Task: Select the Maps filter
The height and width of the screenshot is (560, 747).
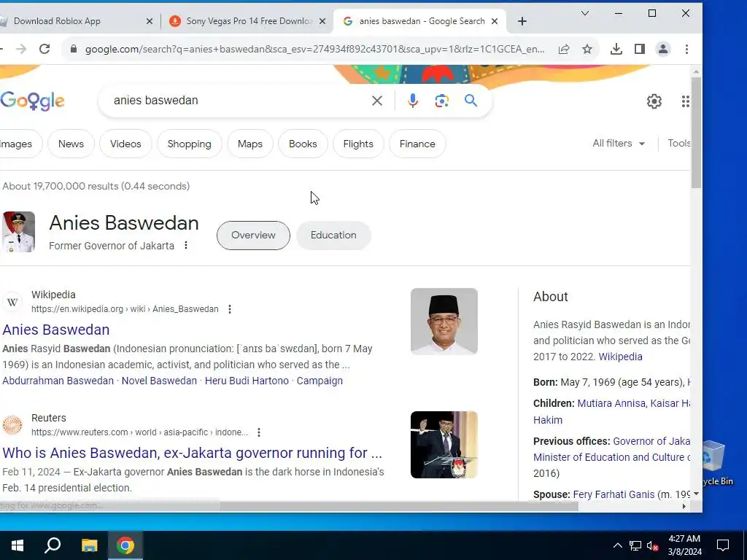Action: point(250,144)
